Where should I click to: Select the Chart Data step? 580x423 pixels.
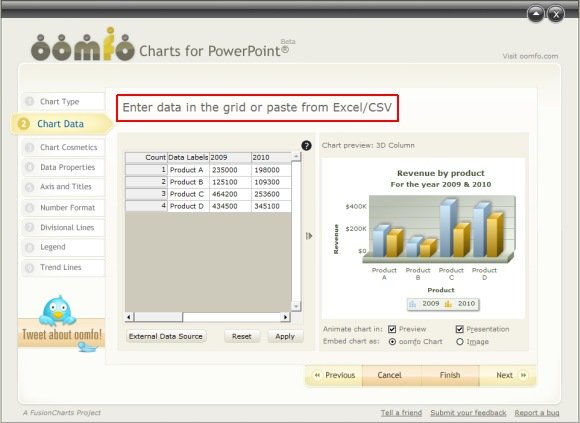click(x=62, y=124)
